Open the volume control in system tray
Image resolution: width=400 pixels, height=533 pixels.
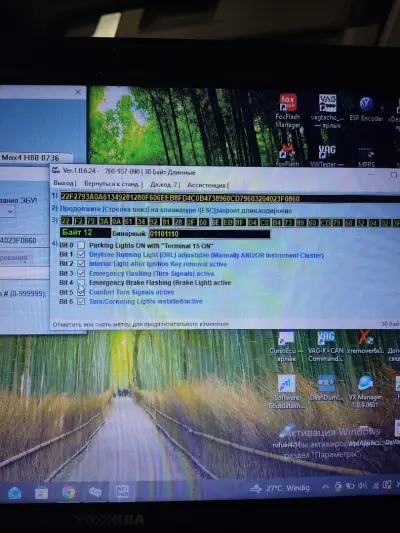362,486
